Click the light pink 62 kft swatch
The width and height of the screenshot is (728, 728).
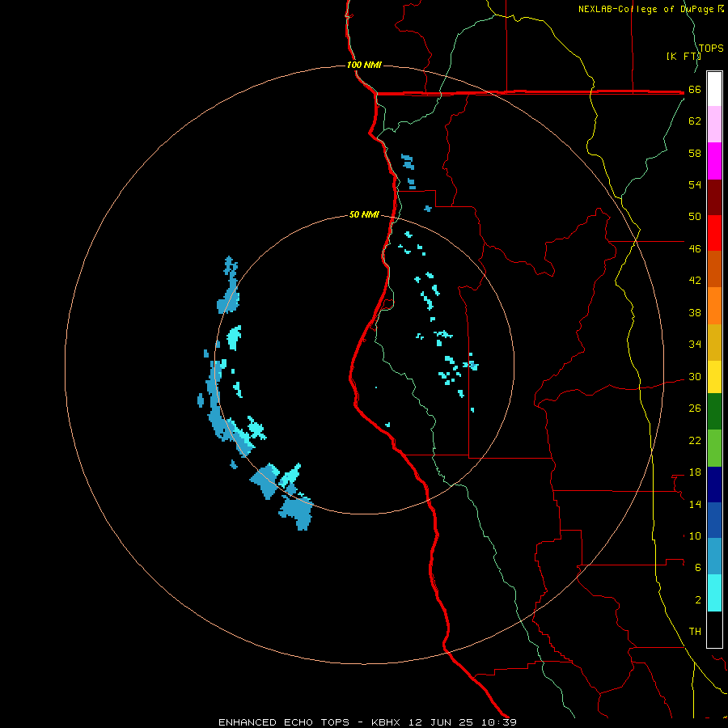click(x=714, y=125)
